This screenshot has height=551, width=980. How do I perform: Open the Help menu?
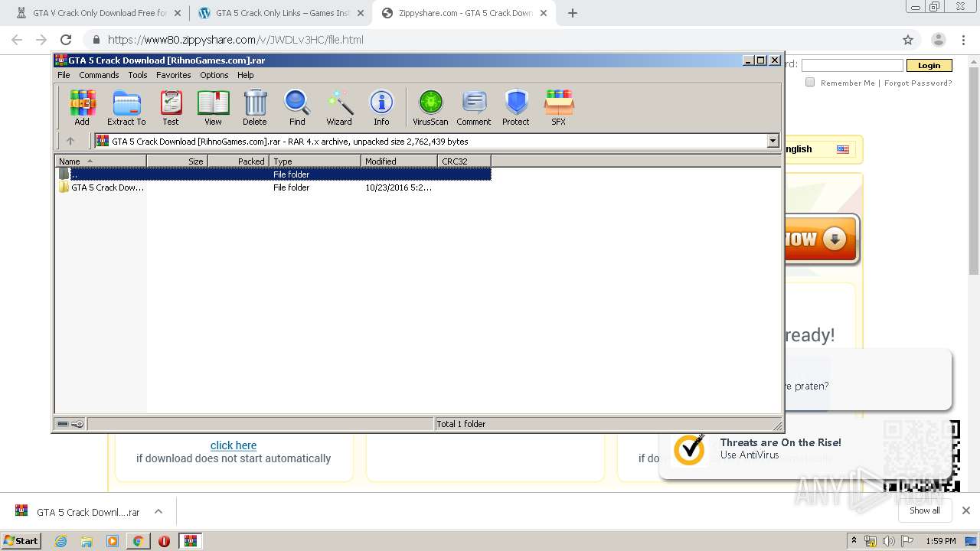[245, 75]
